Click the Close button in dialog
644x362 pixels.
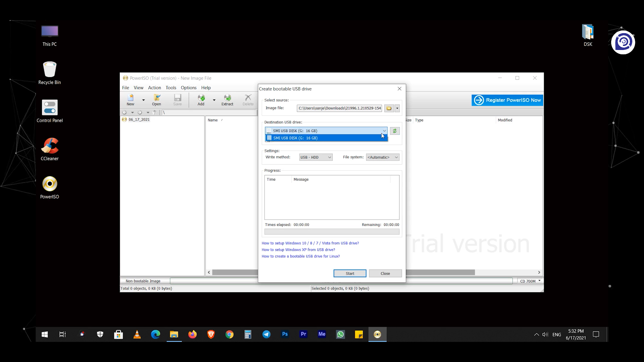(385, 274)
